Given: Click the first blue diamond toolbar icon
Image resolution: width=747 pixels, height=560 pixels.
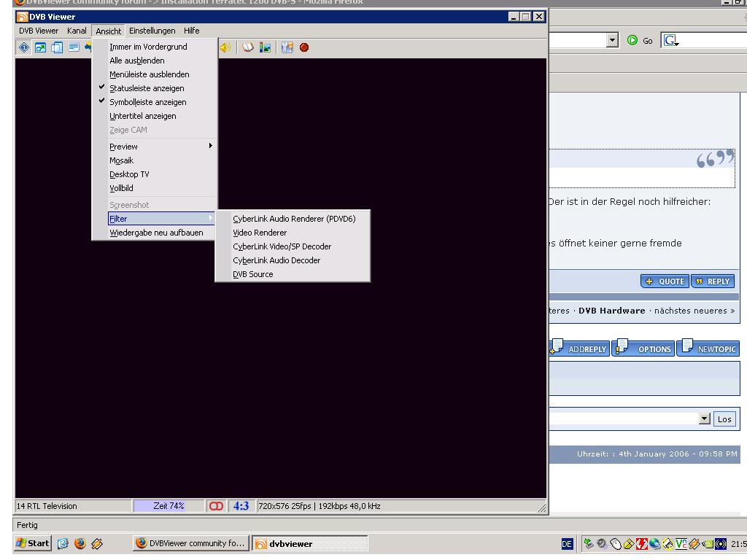Looking at the screenshot, I should tap(23, 48).
